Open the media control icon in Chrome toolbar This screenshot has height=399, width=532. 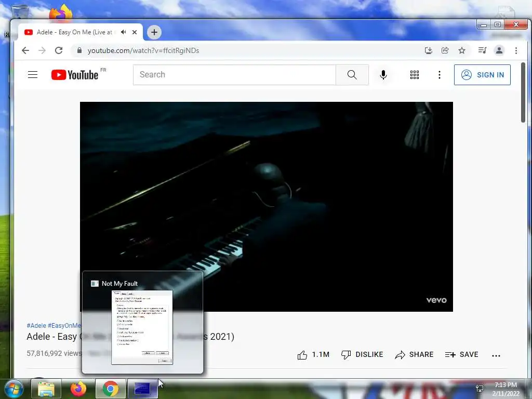click(x=482, y=50)
